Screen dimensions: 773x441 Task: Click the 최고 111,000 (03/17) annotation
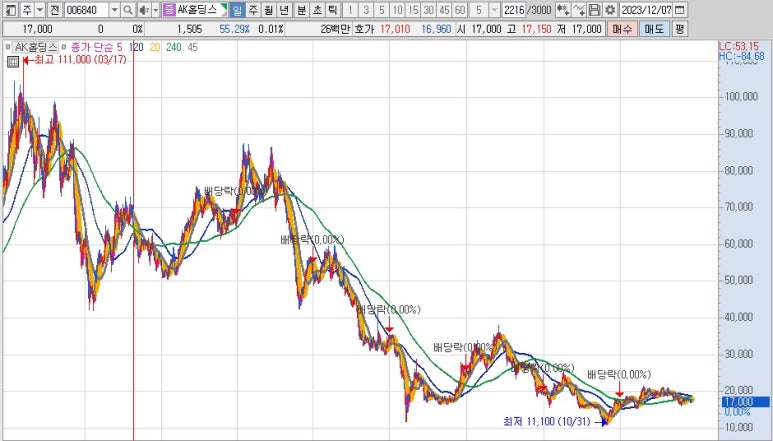(80, 60)
